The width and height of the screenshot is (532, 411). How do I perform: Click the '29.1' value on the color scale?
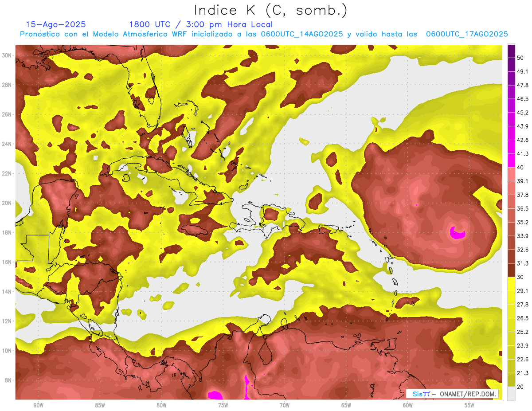pos(522,291)
